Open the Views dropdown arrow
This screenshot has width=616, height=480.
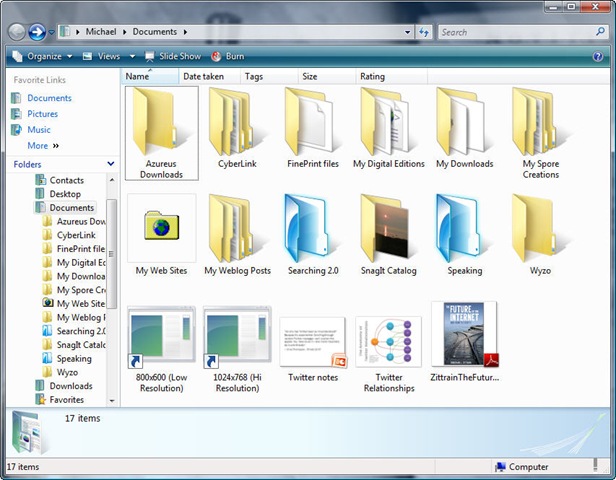[132, 57]
